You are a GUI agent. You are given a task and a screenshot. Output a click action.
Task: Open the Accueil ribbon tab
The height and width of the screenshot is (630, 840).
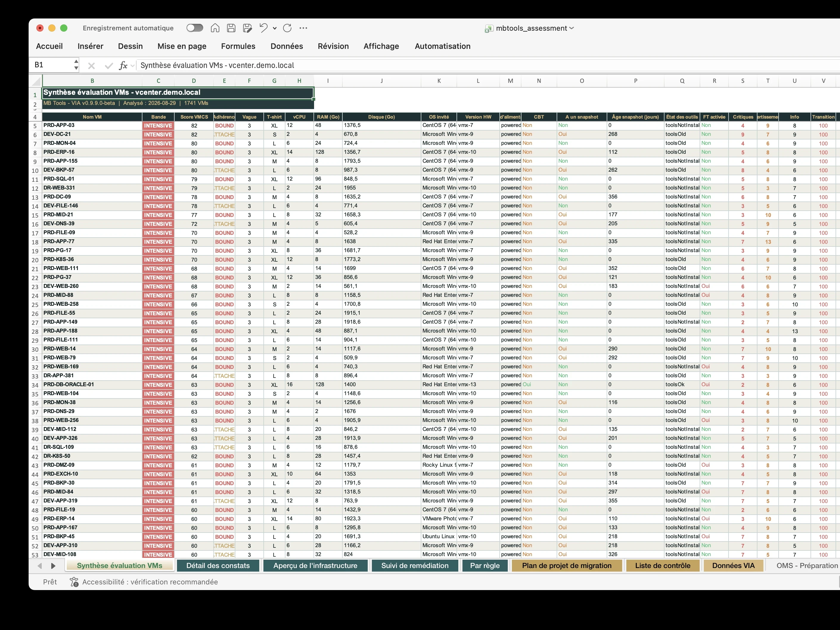click(49, 46)
